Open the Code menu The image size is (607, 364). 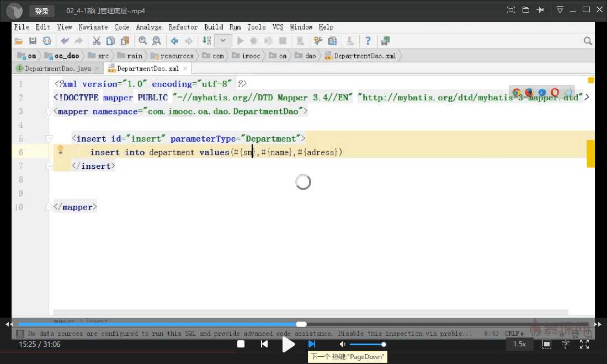click(121, 27)
